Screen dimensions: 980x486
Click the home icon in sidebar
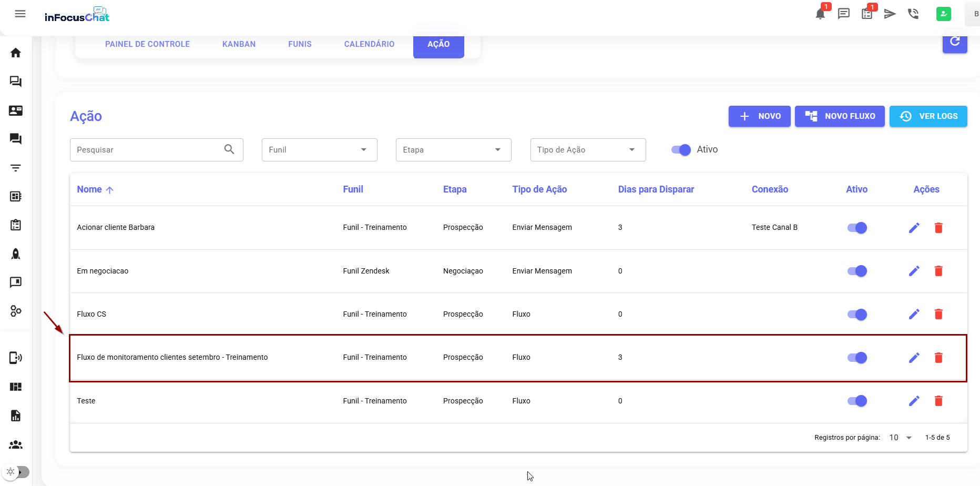pos(16,53)
